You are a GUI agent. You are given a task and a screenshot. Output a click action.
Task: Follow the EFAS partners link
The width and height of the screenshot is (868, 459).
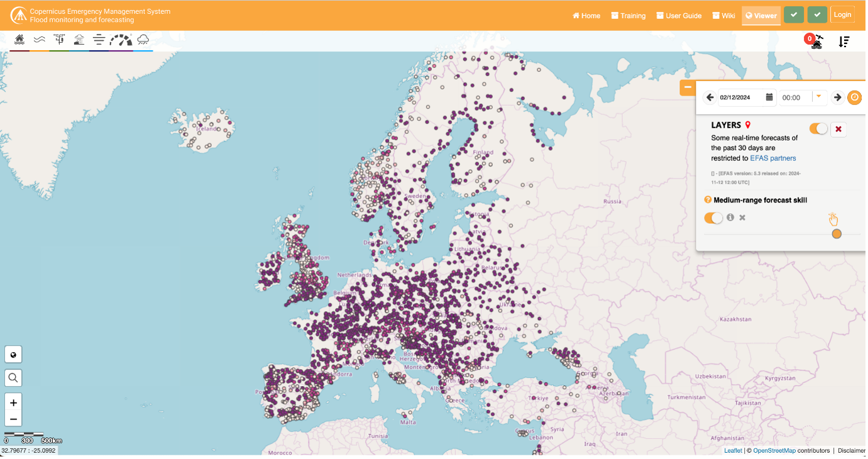coord(772,158)
